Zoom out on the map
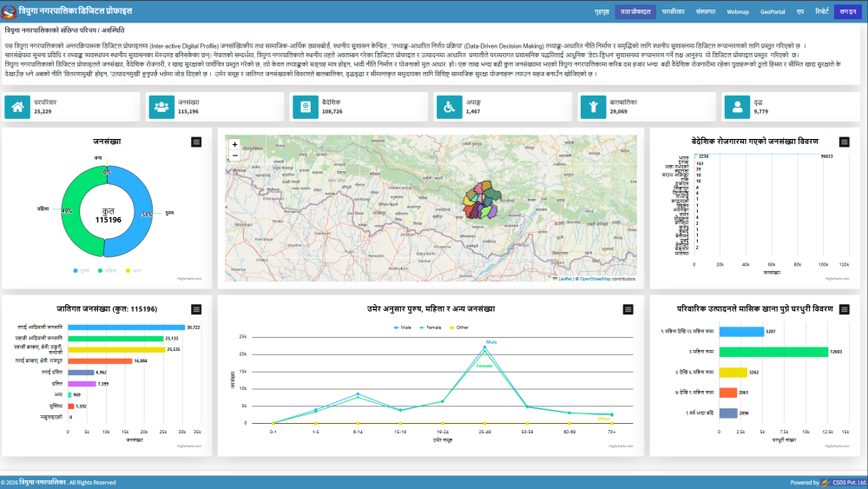The height and width of the screenshot is (489, 868). 234,155
